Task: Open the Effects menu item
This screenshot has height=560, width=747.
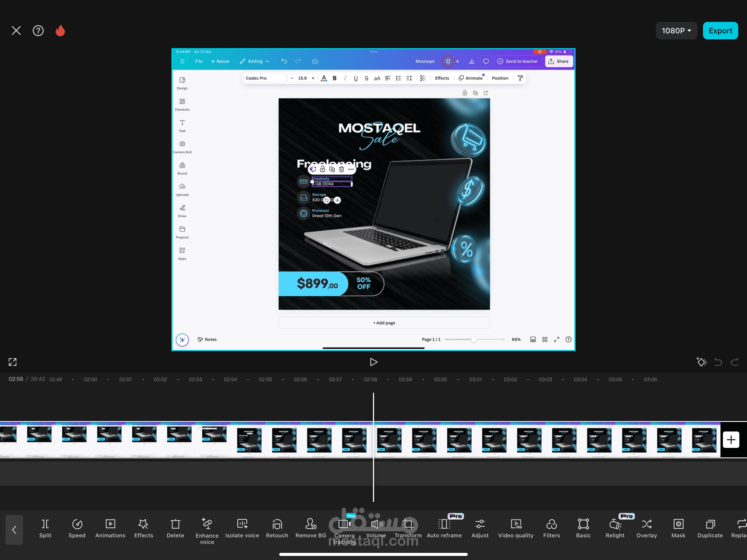Action: coord(144,528)
